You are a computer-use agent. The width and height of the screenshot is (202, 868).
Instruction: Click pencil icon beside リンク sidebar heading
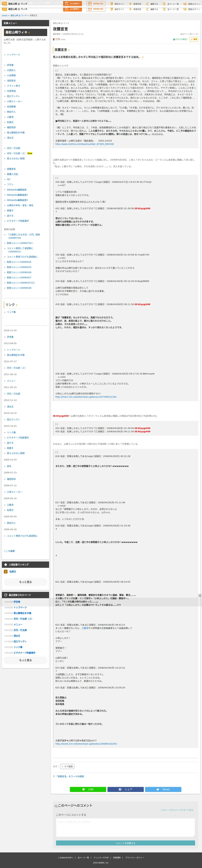pyautogui.click(x=17, y=305)
